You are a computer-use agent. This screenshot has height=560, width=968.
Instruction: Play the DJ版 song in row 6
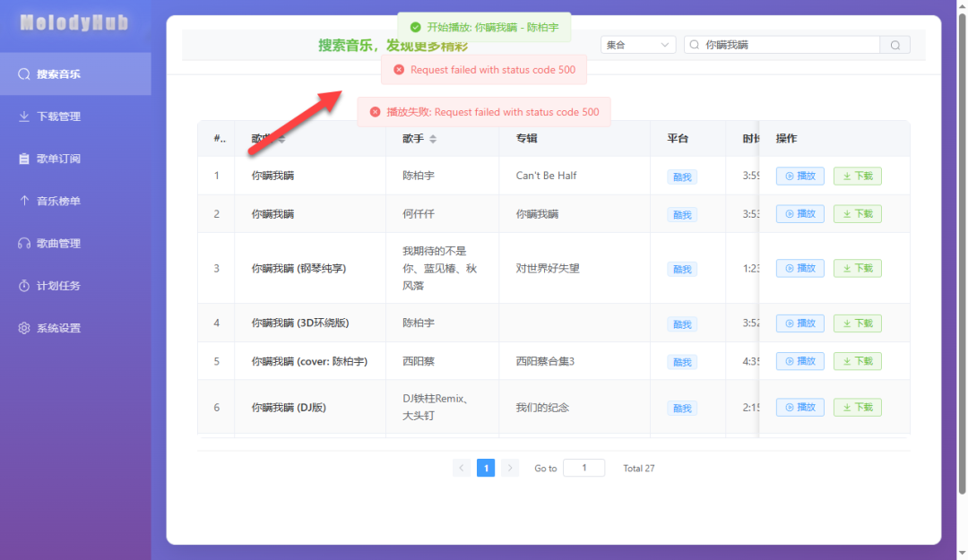[799, 408]
